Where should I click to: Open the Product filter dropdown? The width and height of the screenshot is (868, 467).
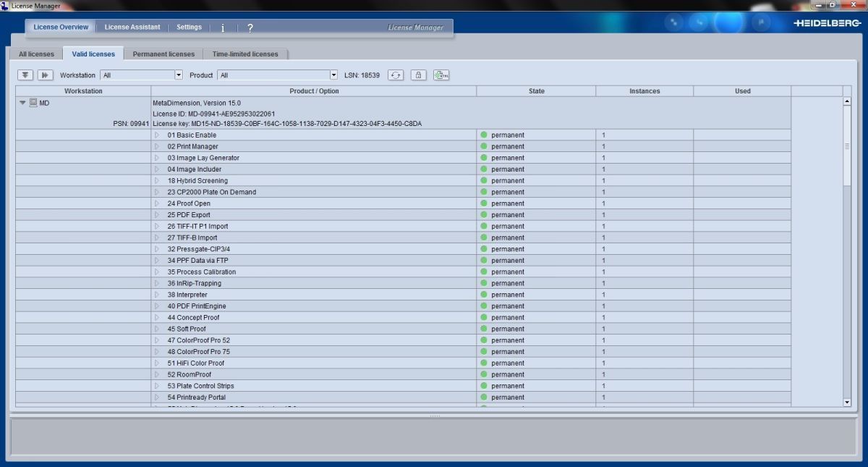(x=333, y=75)
